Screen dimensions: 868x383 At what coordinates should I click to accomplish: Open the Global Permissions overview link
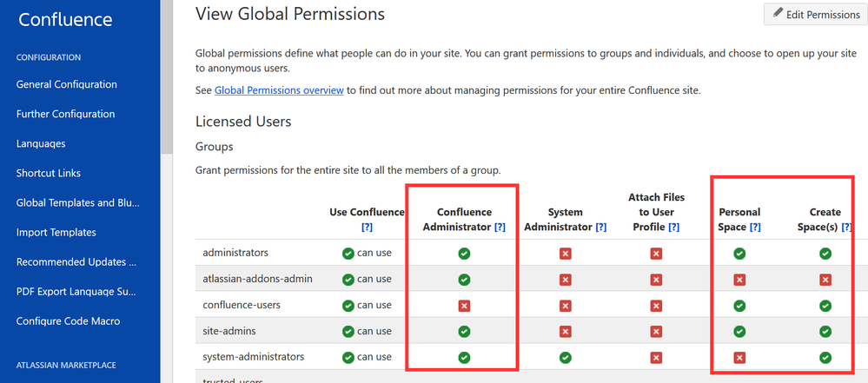coord(279,89)
